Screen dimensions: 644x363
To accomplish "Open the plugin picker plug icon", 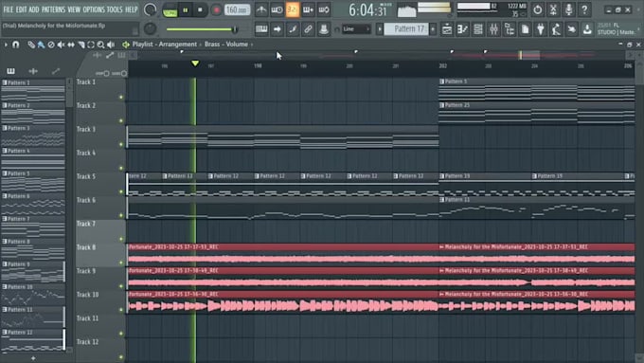I will [x=541, y=29].
